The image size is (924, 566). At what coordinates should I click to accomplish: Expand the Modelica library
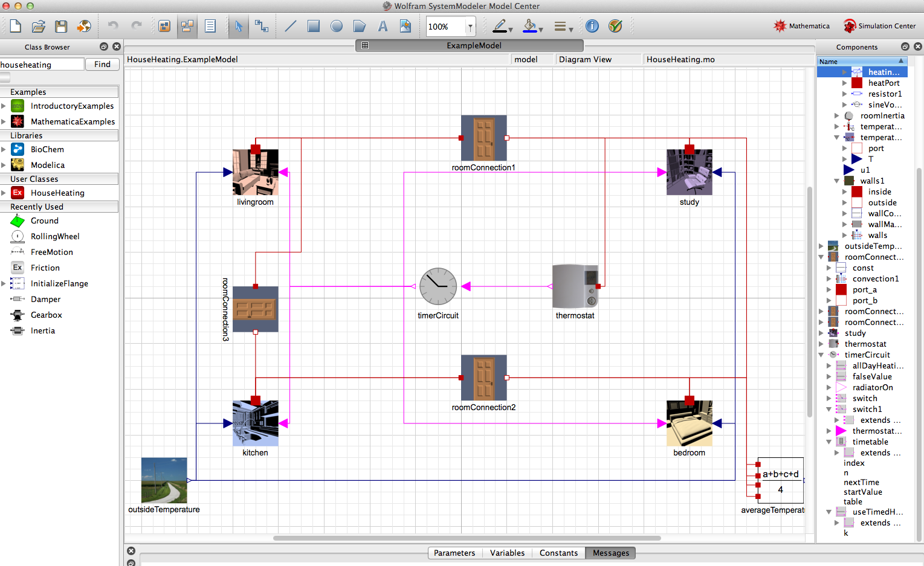[4, 165]
